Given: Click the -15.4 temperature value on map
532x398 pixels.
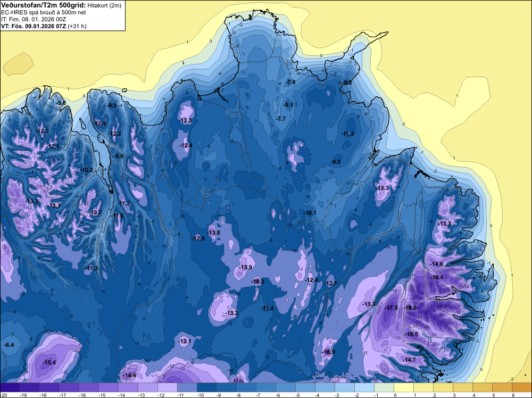Looking at the screenshot, I should (x=49, y=363).
